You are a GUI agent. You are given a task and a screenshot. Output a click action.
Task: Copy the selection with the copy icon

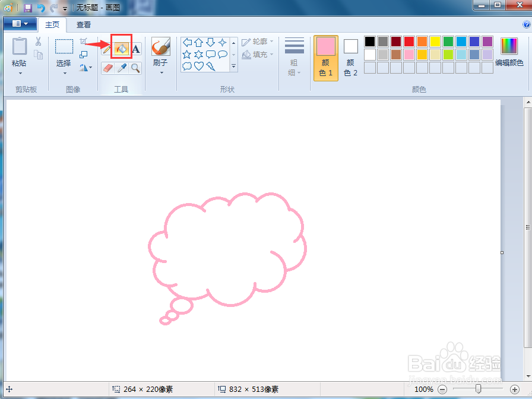pos(39,55)
